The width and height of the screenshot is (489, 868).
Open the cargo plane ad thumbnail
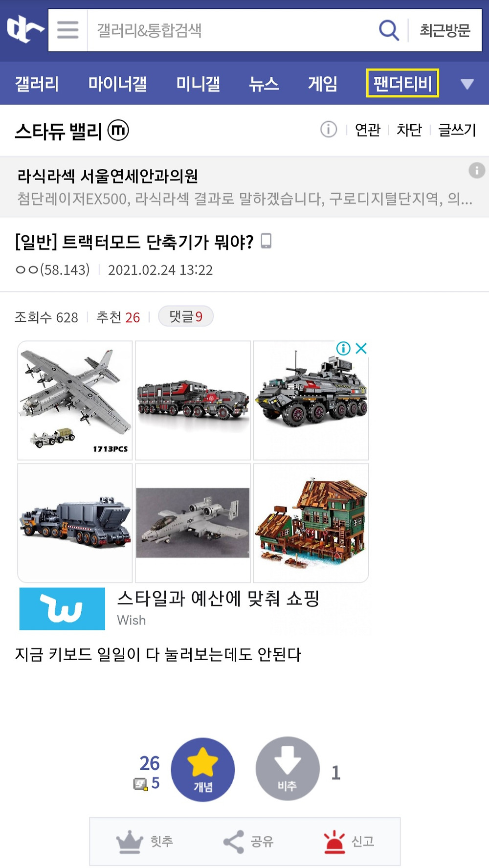pyautogui.click(x=75, y=400)
